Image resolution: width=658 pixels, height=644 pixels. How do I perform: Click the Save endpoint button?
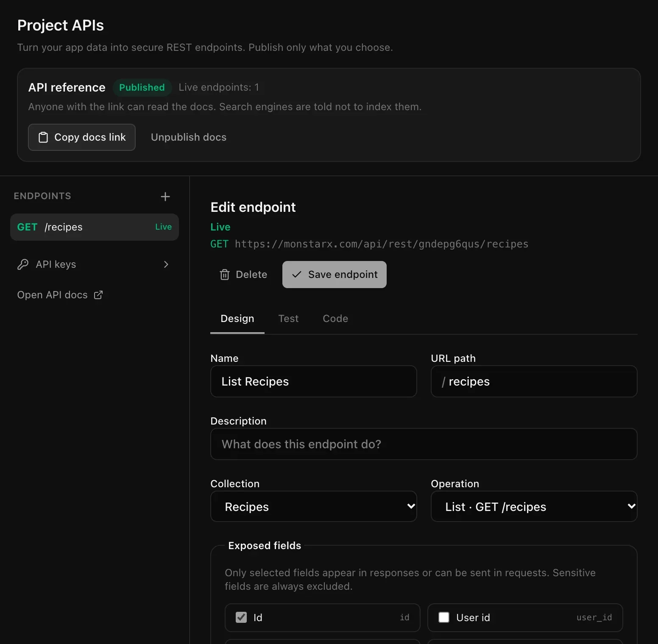(x=335, y=275)
